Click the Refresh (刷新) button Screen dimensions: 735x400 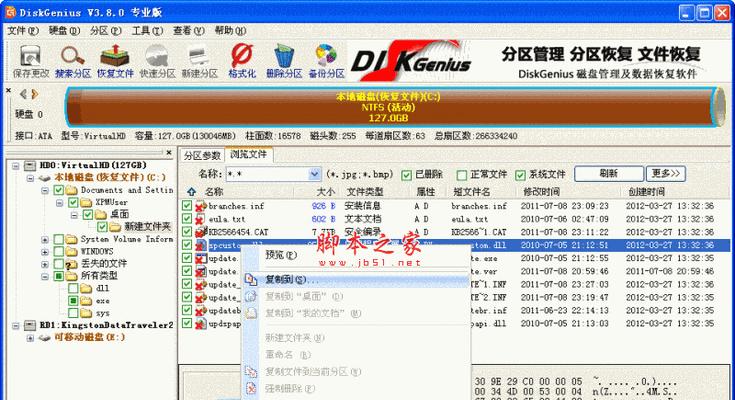(x=608, y=174)
